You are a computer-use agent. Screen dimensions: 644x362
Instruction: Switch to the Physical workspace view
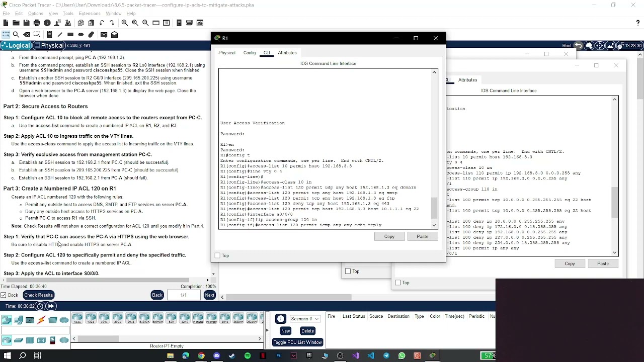pos(49,46)
